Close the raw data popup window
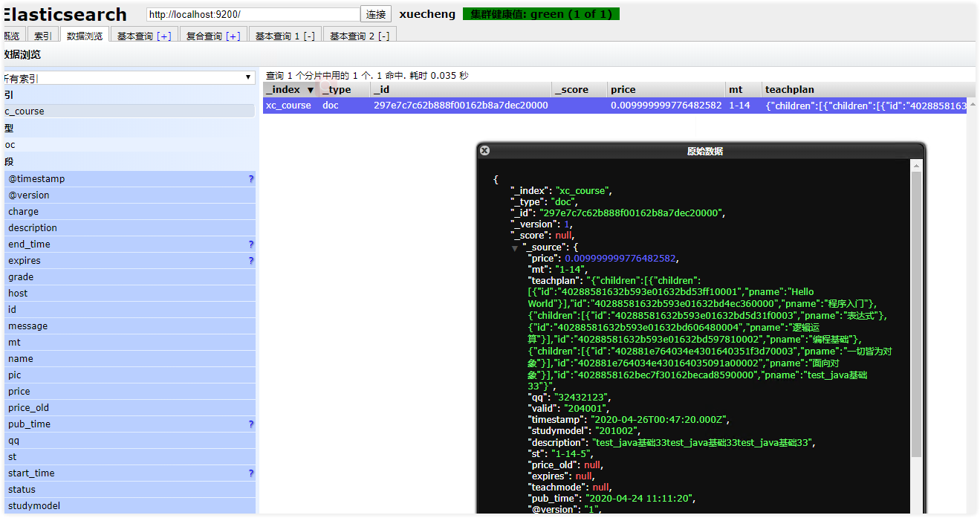Viewport: 980px width, 518px height. point(484,150)
